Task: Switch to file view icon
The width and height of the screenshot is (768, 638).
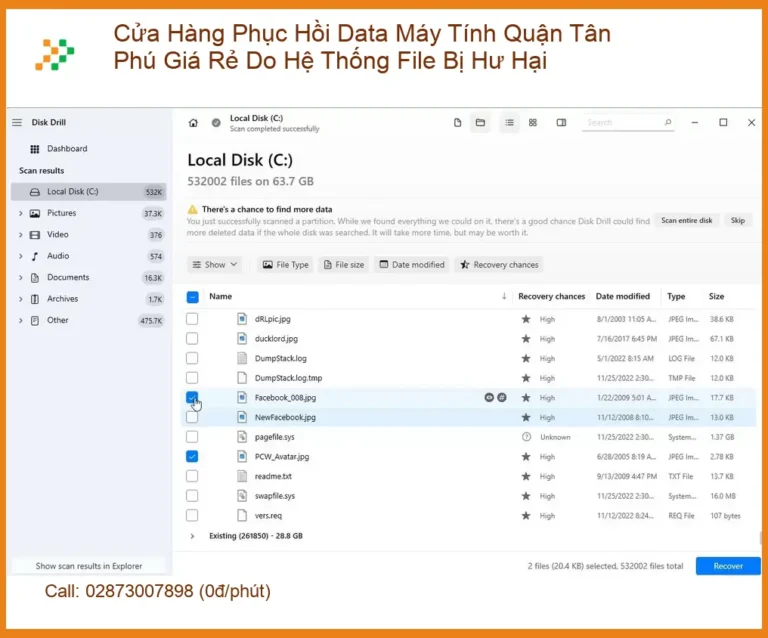Action: click(457, 122)
